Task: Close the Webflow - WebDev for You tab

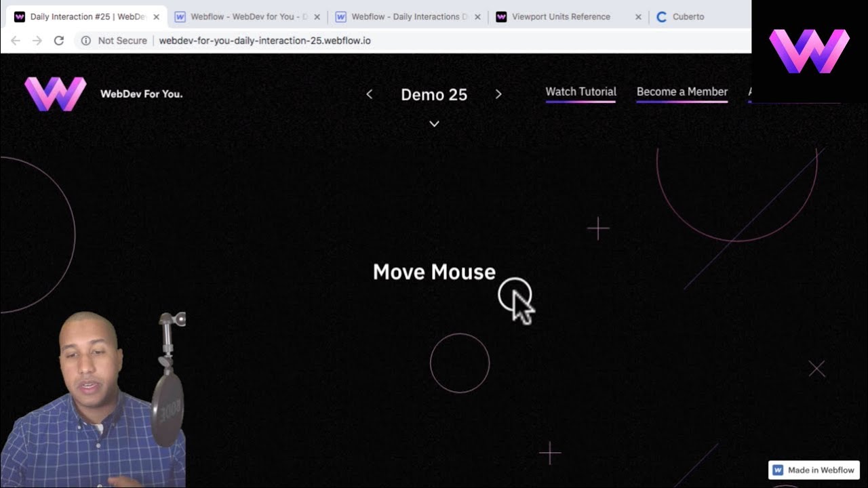Action: click(317, 17)
